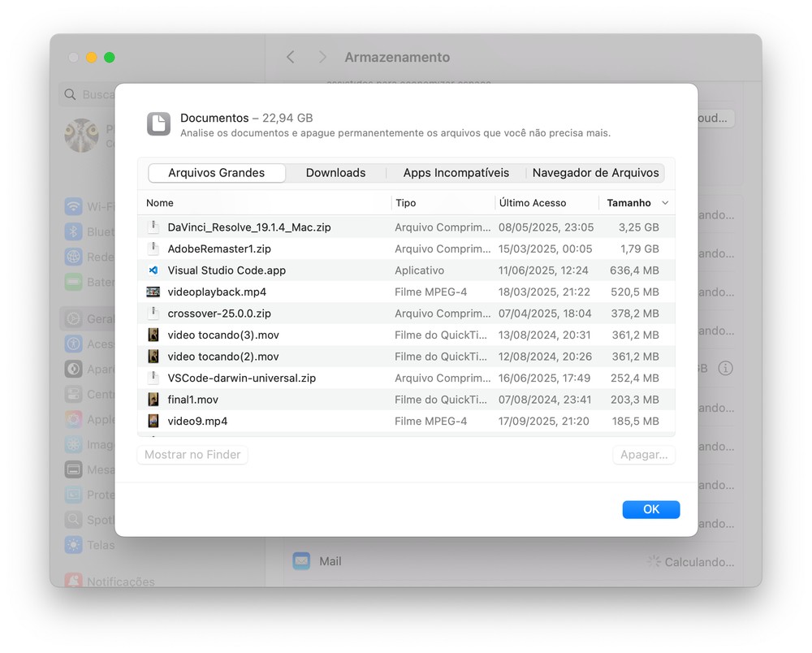Click the Documentos document icon in header
Screen dimensions: 812x653
159,123
